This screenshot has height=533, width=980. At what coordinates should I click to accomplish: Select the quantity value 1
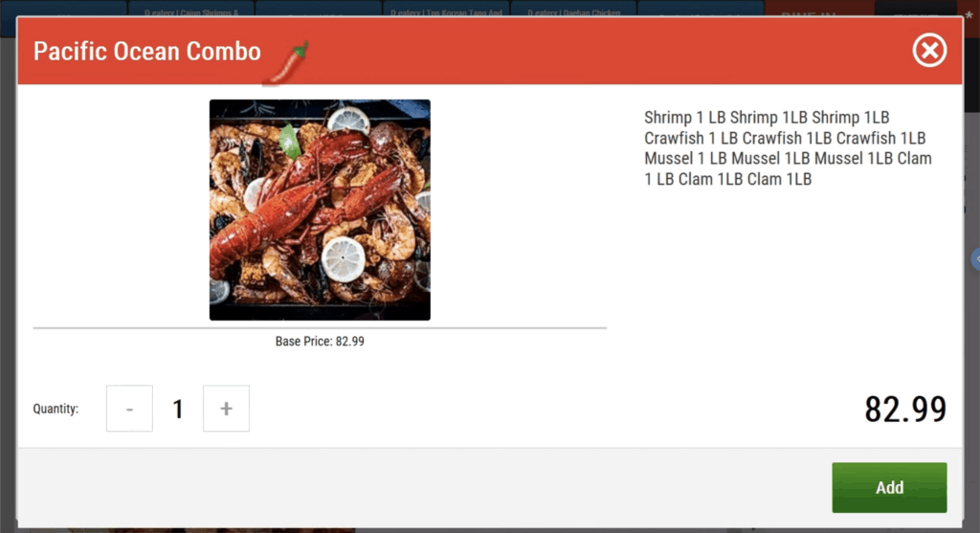coord(178,410)
